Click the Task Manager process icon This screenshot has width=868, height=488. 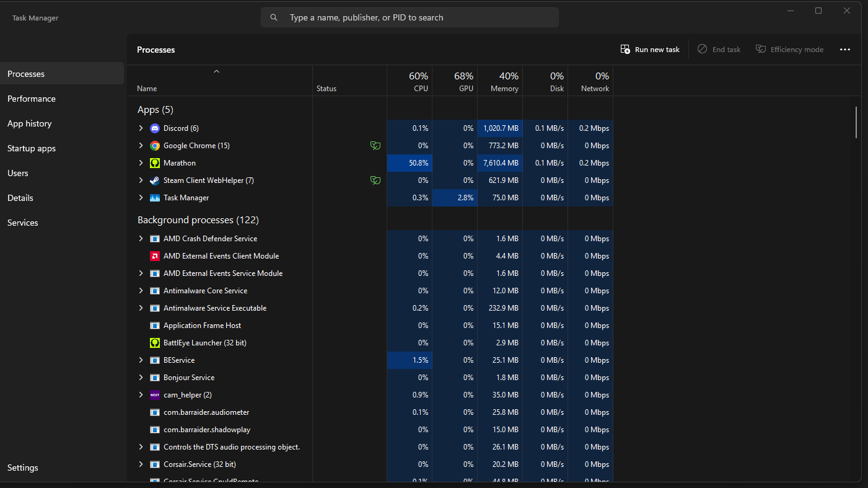pos(155,198)
